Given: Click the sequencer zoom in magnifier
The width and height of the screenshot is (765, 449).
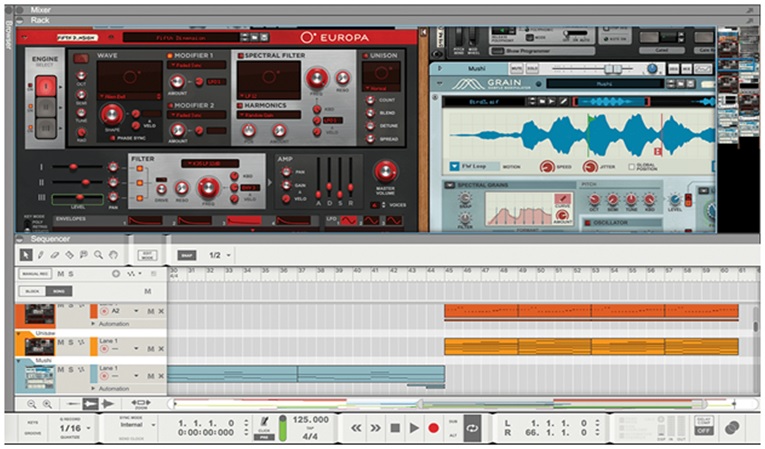Looking at the screenshot, I should click(x=47, y=404).
